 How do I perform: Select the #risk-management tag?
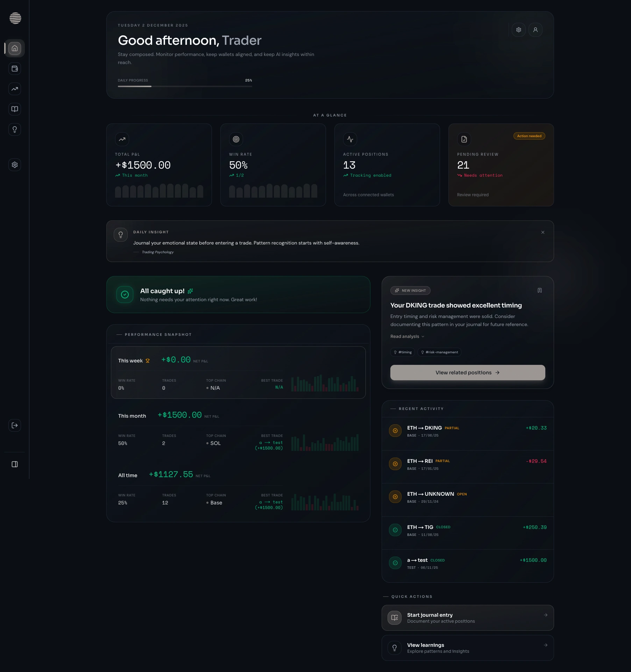coord(439,352)
